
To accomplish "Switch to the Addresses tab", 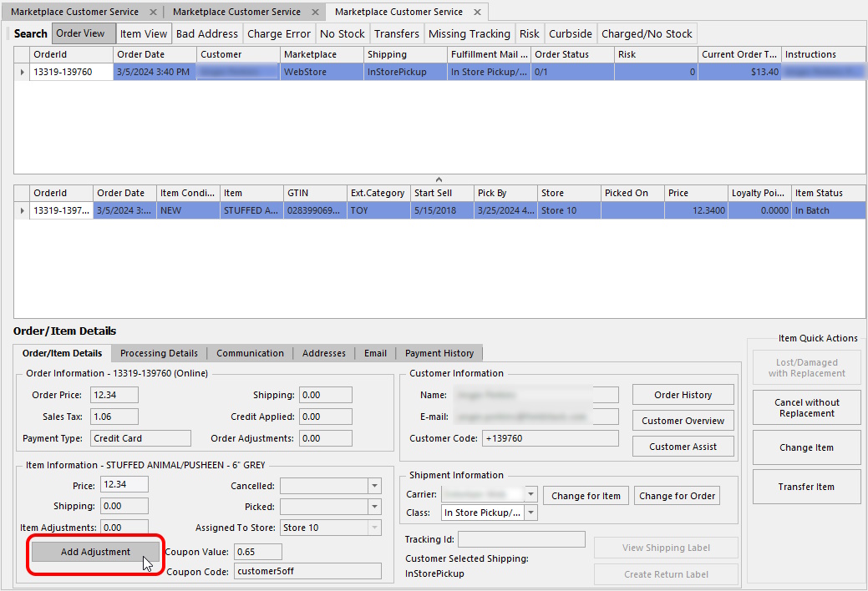I will tap(324, 353).
